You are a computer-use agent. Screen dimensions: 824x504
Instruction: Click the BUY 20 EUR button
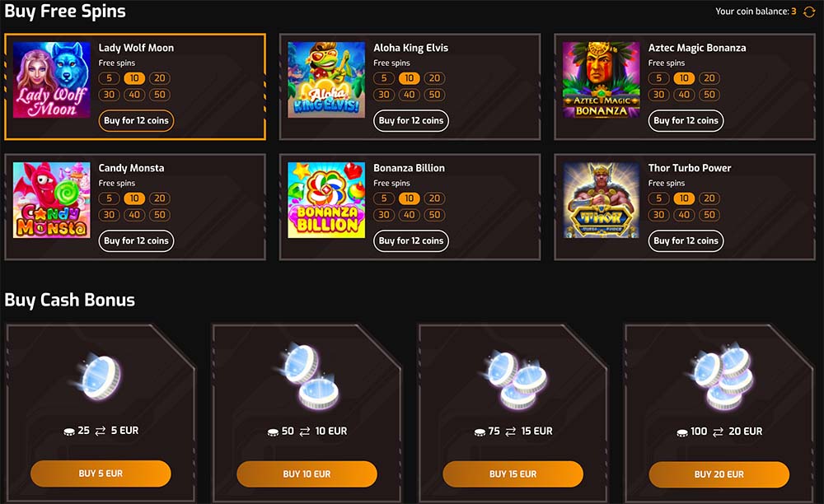coord(719,474)
